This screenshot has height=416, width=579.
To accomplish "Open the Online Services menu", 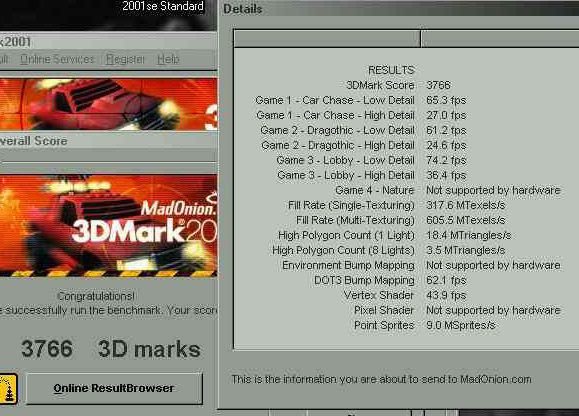I will coord(57,59).
